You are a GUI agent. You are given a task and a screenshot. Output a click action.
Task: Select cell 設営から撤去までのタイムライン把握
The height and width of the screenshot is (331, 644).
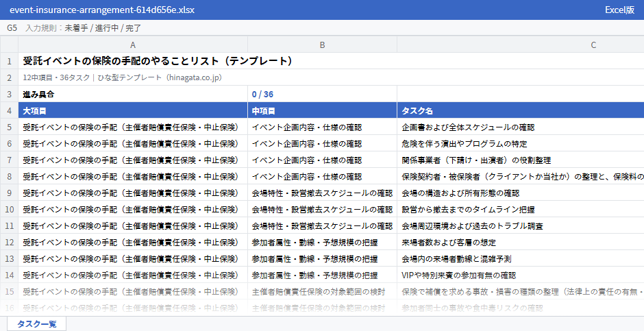click(521, 210)
